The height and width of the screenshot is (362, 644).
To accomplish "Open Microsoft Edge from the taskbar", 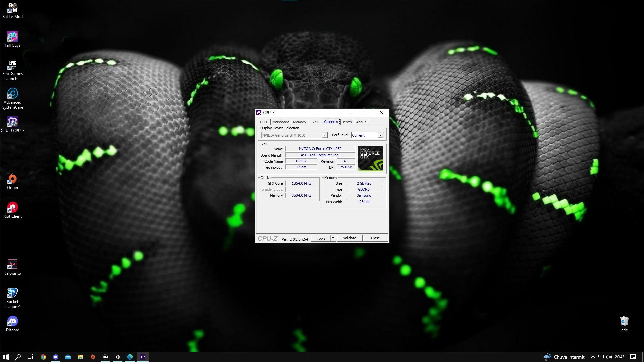I will point(130,357).
